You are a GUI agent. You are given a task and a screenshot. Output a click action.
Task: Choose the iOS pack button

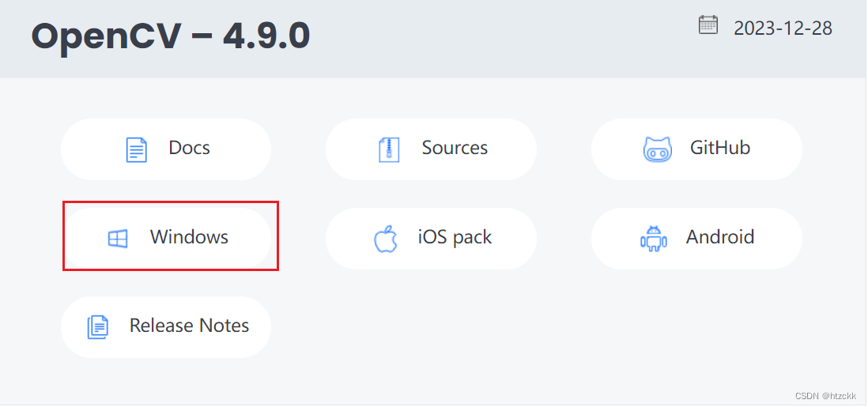(x=431, y=238)
